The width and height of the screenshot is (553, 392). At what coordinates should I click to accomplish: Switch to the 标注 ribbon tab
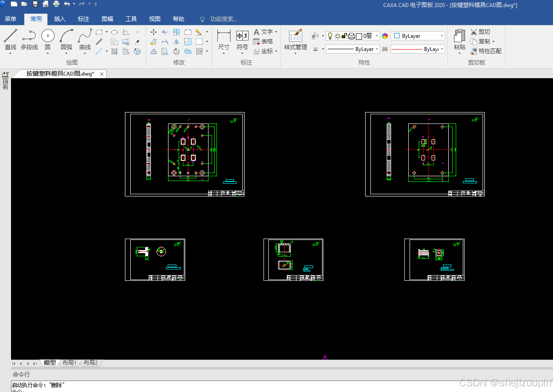coord(83,19)
